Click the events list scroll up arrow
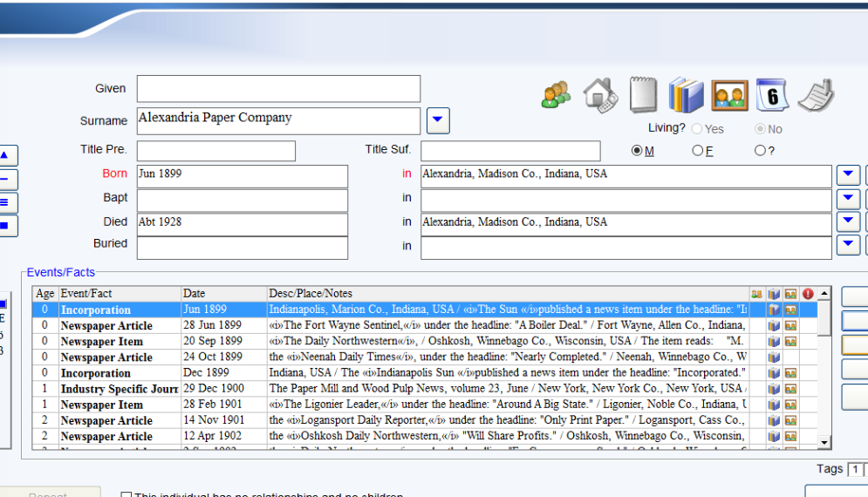 pyautogui.click(x=824, y=293)
